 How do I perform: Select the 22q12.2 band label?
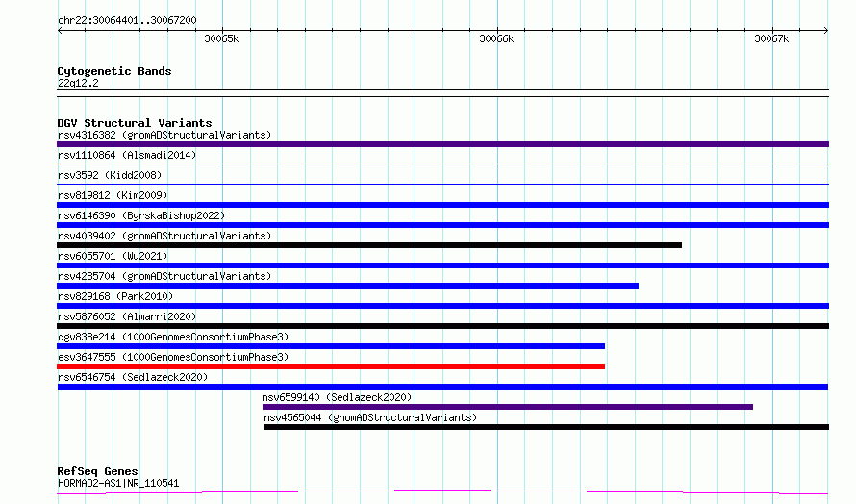[78, 83]
